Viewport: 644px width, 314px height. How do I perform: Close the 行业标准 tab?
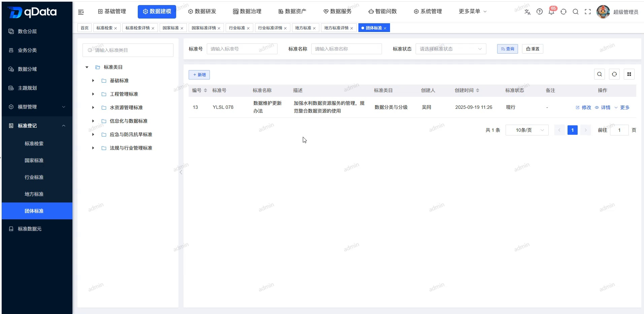coord(248,28)
